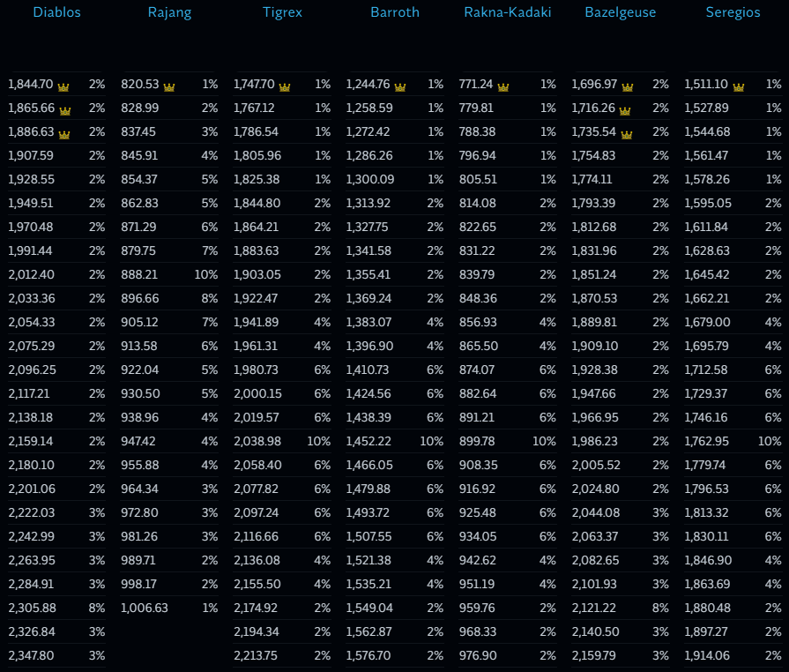The height and width of the screenshot is (672, 789).
Task: Select Seregios size value 1,762.95
Action: [x=706, y=442]
